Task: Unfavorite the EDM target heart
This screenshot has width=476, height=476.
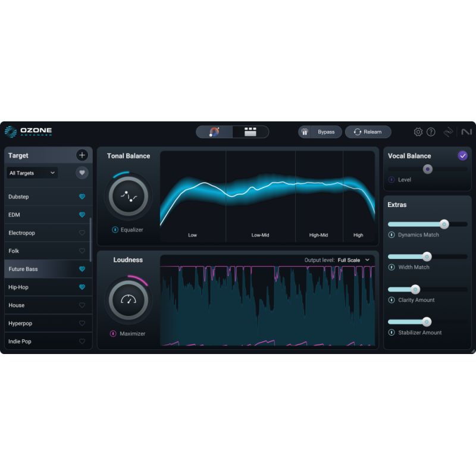Action: click(x=82, y=215)
